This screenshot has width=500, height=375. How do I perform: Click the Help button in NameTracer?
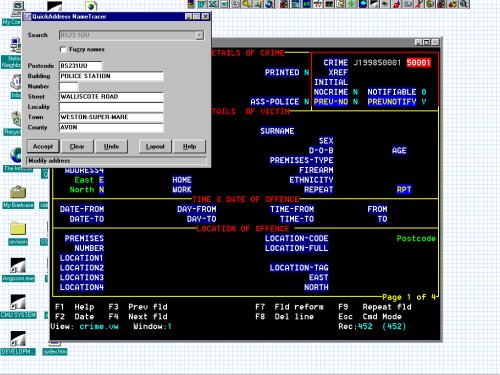(x=189, y=146)
